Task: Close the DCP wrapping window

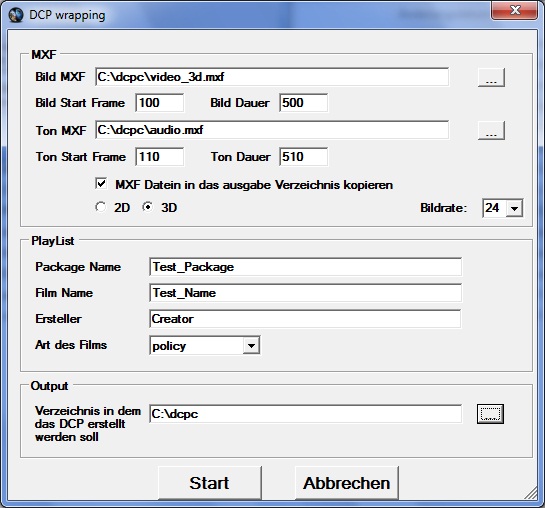Action: (x=515, y=10)
